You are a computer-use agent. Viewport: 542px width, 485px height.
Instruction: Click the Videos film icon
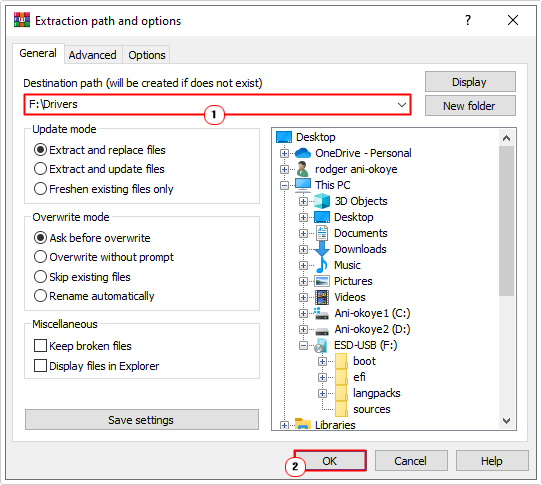[322, 297]
